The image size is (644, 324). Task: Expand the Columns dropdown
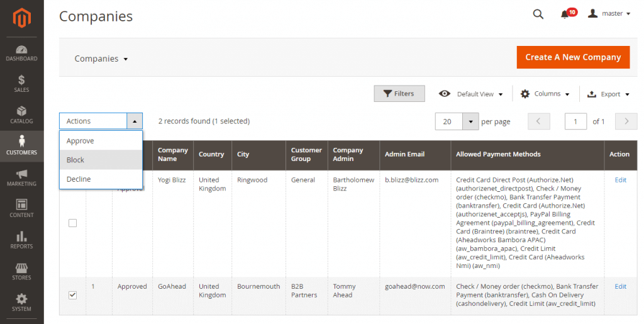click(x=545, y=94)
